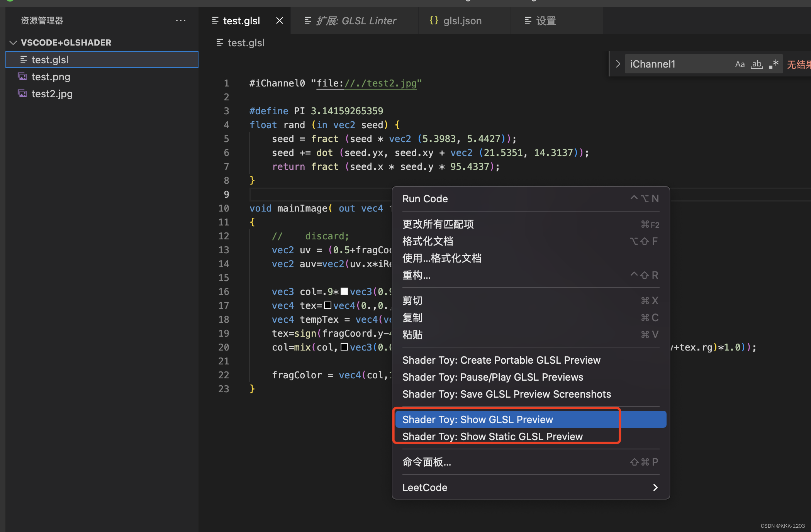Click black color swatch on line 17

327,305
